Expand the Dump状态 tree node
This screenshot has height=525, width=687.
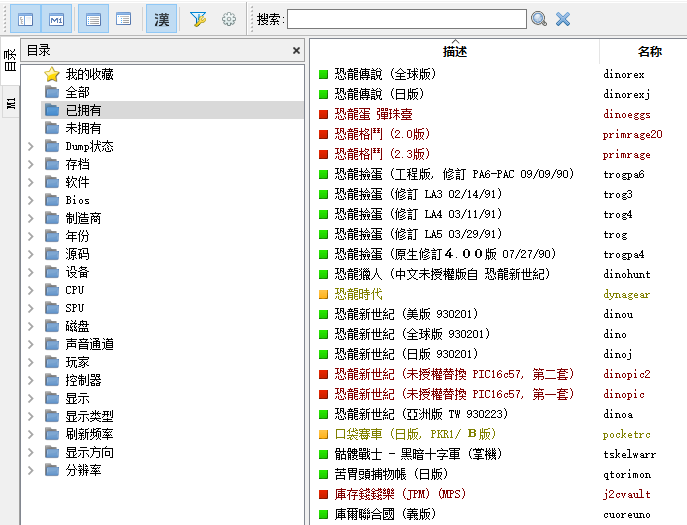[30, 146]
